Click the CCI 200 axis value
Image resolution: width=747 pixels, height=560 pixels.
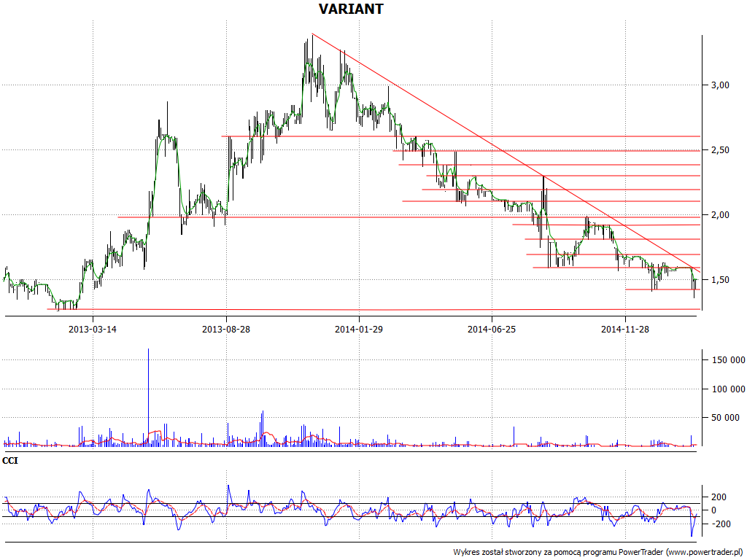click(x=719, y=497)
